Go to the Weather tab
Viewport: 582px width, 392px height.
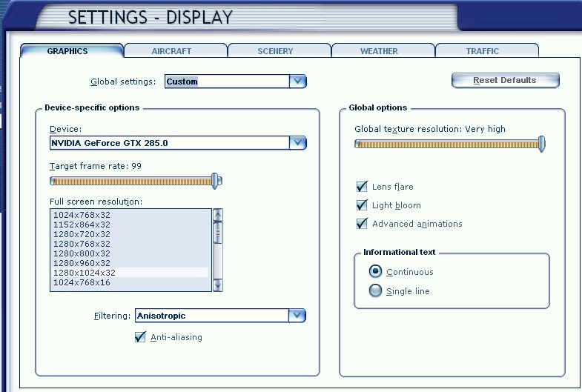[379, 51]
